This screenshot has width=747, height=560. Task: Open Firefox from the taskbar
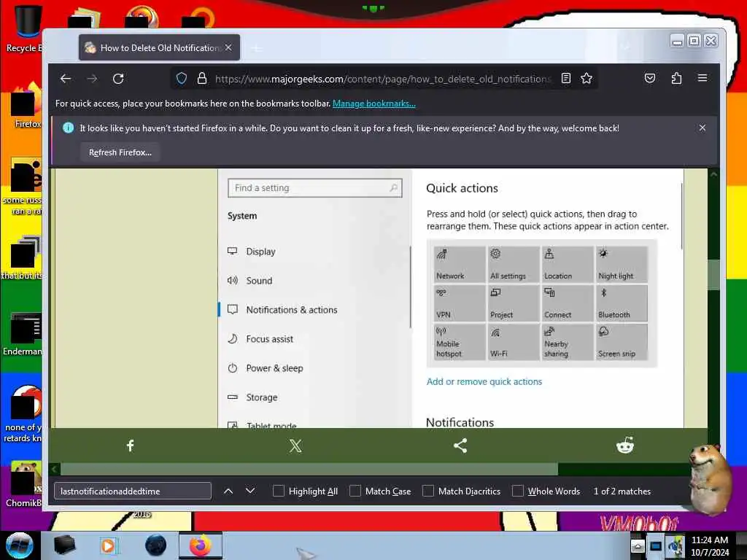tap(201, 545)
